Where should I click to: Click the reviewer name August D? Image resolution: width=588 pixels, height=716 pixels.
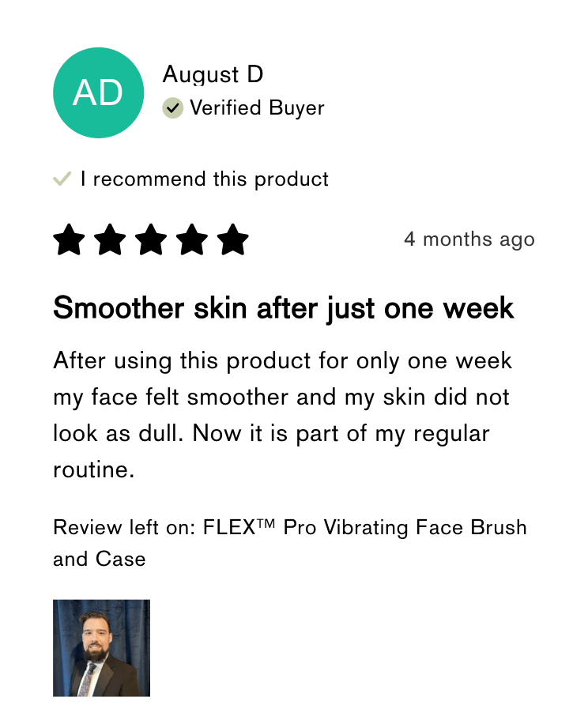click(x=213, y=74)
